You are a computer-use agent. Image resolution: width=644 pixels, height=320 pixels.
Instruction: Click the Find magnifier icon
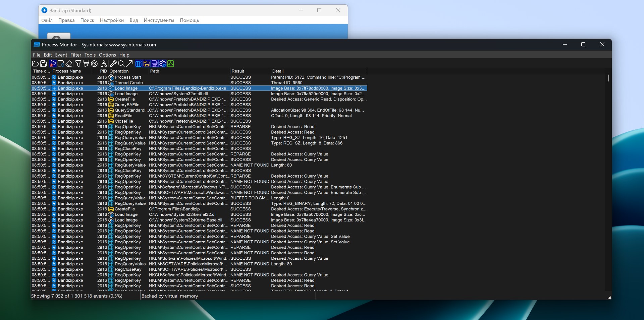[121, 64]
